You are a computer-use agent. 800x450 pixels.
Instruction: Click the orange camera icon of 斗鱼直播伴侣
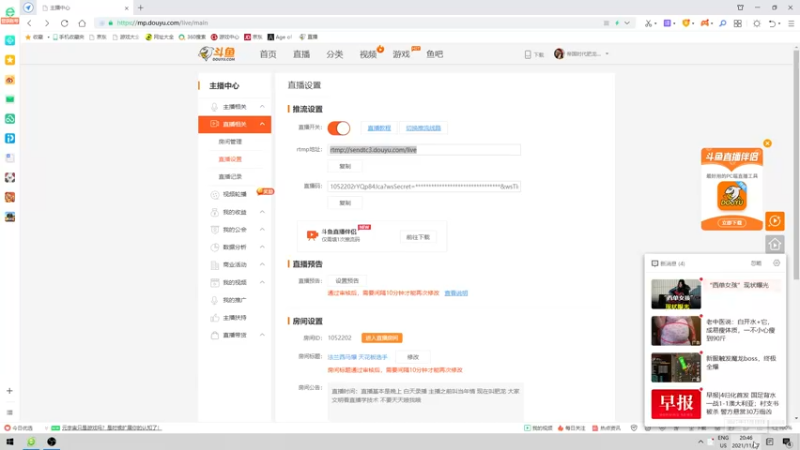pyautogui.click(x=312, y=235)
